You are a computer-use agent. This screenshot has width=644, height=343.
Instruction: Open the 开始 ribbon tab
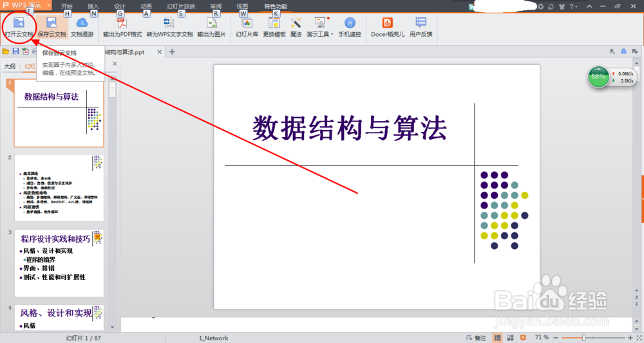coord(66,6)
